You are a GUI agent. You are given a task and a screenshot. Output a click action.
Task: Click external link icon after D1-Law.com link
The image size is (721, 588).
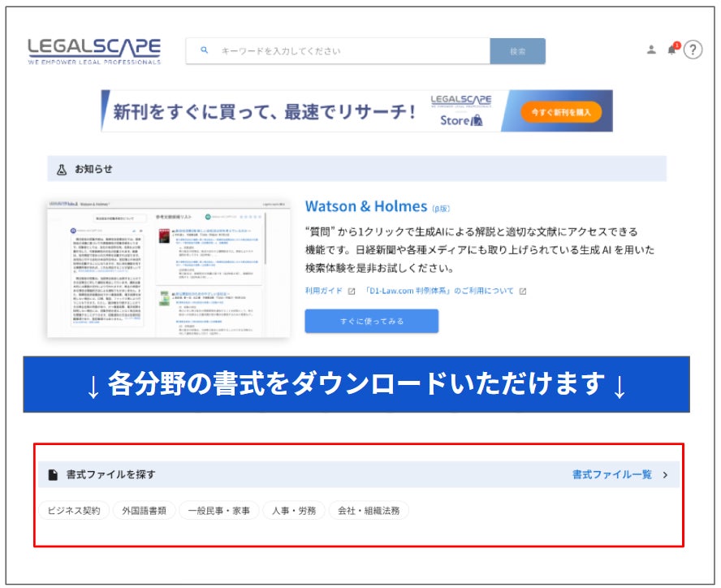(523, 292)
